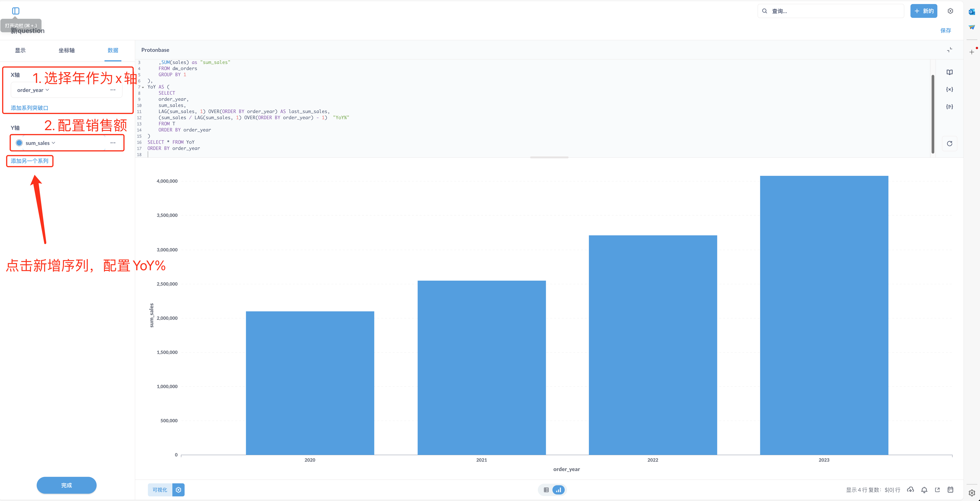
Task: Click the 可视化 button
Action: click(160, 490)
